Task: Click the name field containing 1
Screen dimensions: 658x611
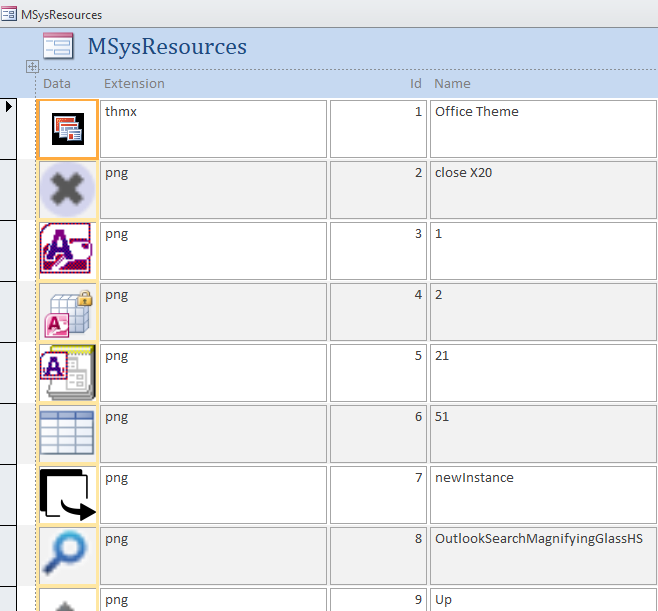Action: coord(543,251)
